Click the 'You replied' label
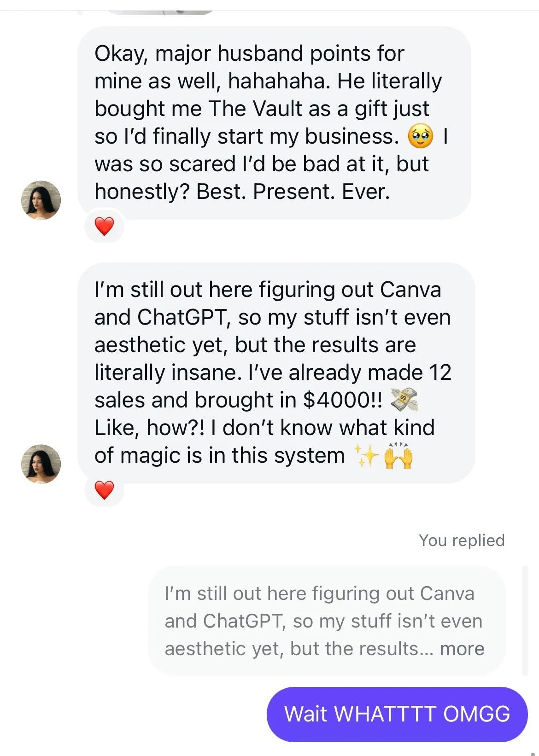 [x=462, y=540]
